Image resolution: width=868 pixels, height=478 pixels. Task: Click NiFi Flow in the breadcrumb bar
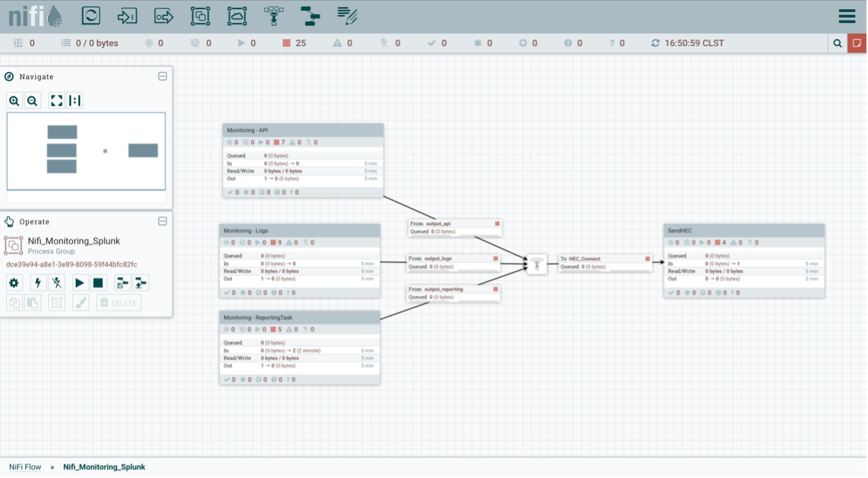point(24,467)
